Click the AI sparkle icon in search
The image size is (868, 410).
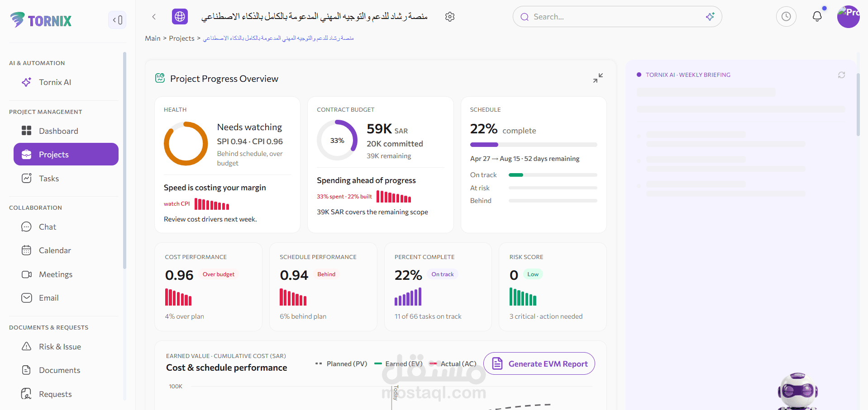pyautogui.click(x=710, y=17)
